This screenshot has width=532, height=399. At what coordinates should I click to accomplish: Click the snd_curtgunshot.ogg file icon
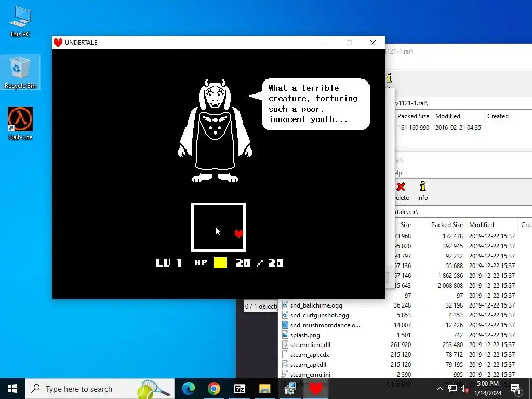pos(285,315)
